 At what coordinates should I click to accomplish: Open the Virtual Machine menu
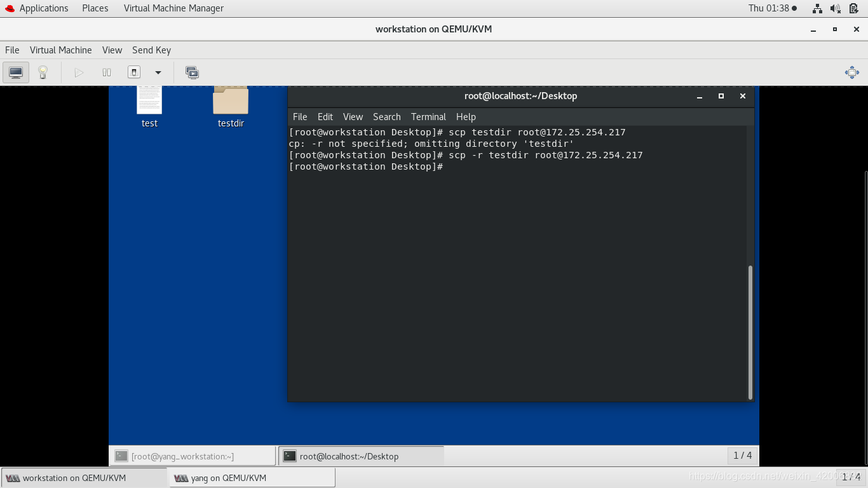[x=61, y=50]
